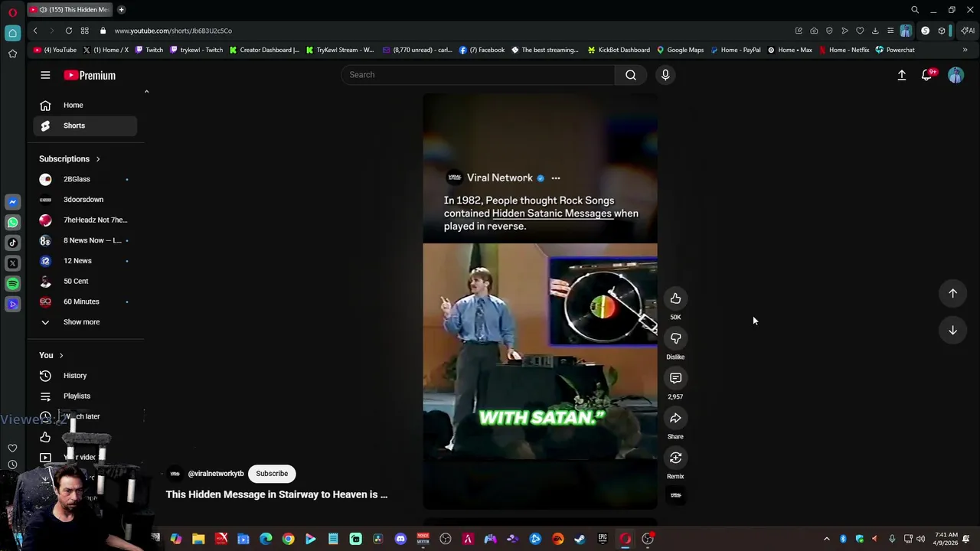The width and height of the screenshot is (980, 551).
Task: Reload the page in the browser toolbar
Action: (x=69, y=31)
